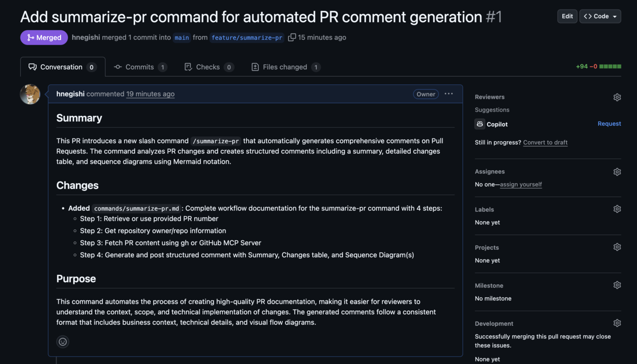This screenshot has height=364, width=637.
Task: Add emoji reaction to the comment
Action: click(63, 342)
